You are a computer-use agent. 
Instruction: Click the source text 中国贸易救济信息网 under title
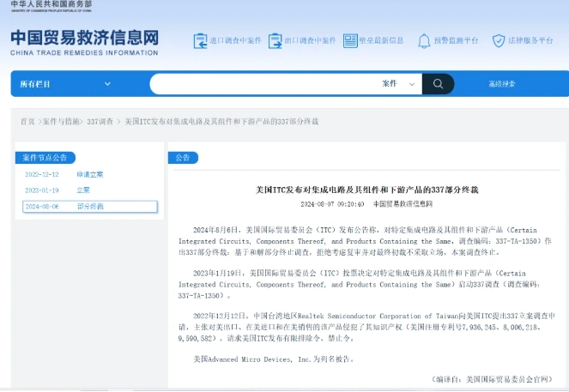point(403,204)
